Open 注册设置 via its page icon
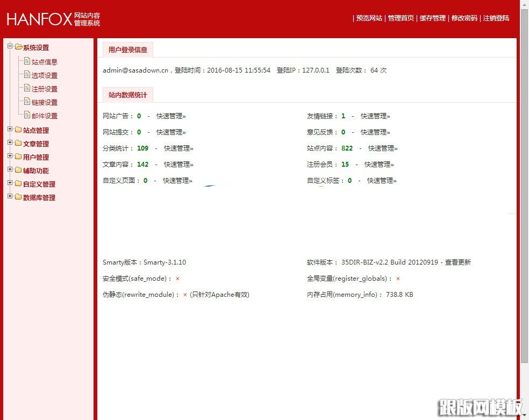 pyautogui.click(x=27, y=88)
